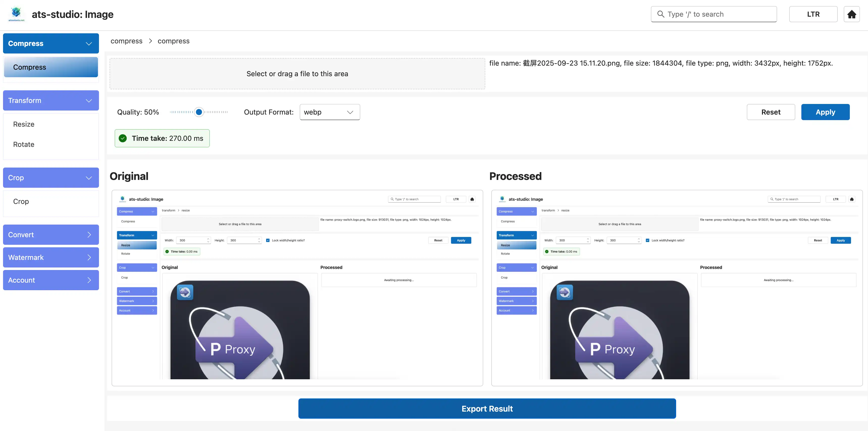Image resolution: width=868 pixels, height=431 pixels.
Task: Expand the Crop section header
Action: coord(50,177)
